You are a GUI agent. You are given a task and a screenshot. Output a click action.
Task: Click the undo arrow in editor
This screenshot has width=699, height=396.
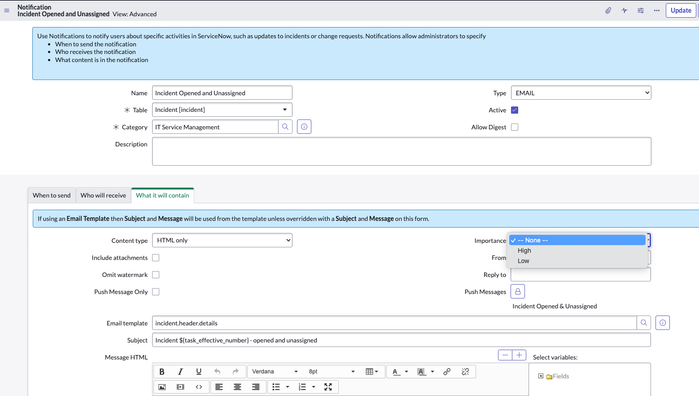point(217,371)
